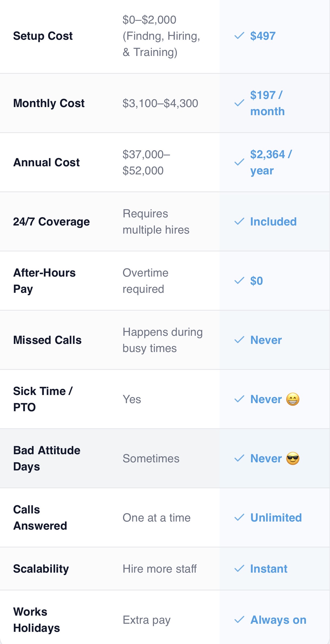Image resolution: width=330 pixels, height=644 pixels.
Task: Click the Unlimited calls answered value
Action: 276,517
